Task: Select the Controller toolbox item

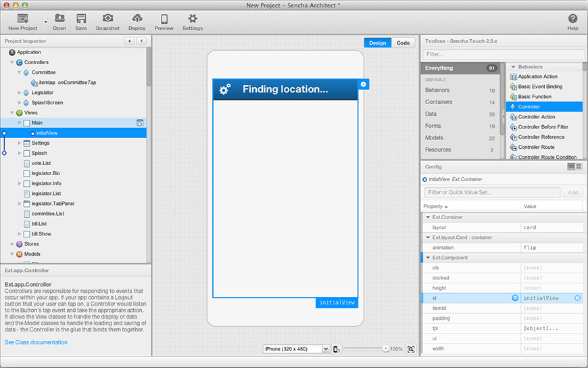Action: (545, 107)
